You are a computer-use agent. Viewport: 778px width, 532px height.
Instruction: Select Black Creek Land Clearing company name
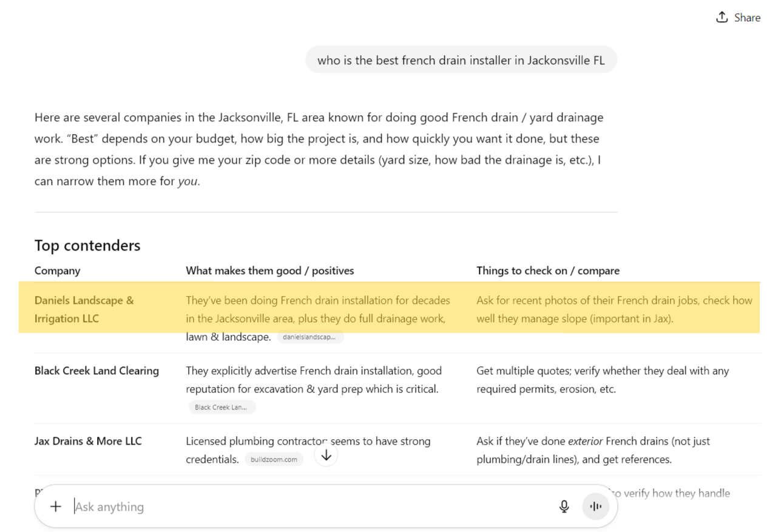click(x=96, y=371)
